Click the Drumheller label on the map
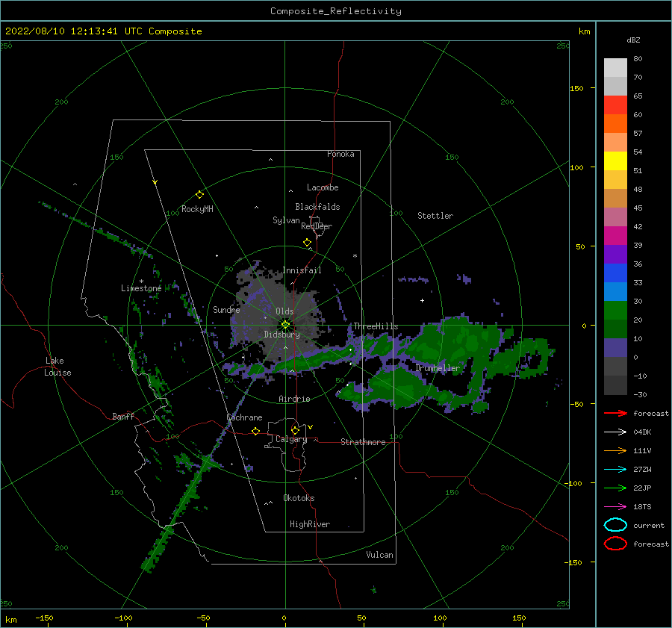This screenshot has width=672, height=628. click(437, 368)
